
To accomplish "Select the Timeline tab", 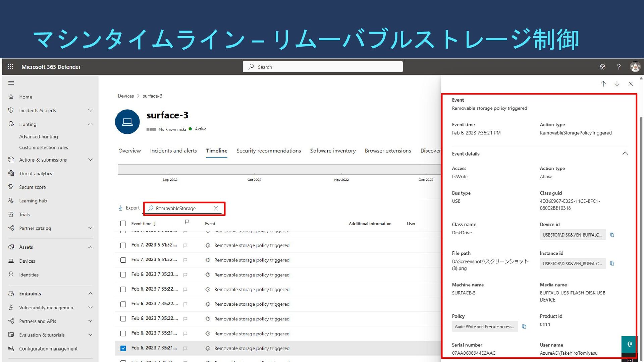I will [x=217, y=151].
